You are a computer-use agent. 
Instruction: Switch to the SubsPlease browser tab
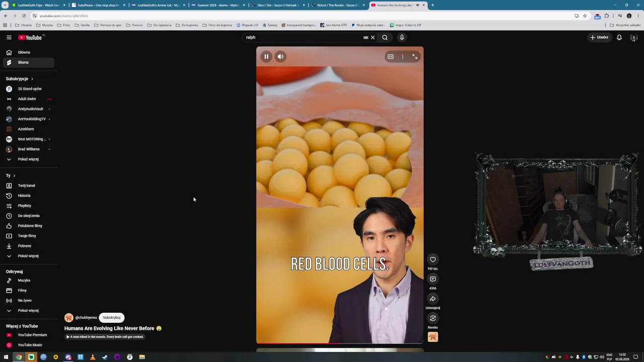[x=99, y=5]
